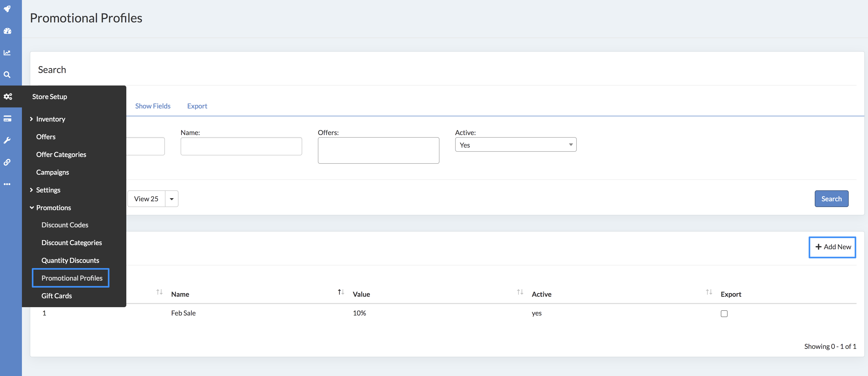Open the chain link sidebar icon
Screen dimensions: 868x376
[7, 162]
